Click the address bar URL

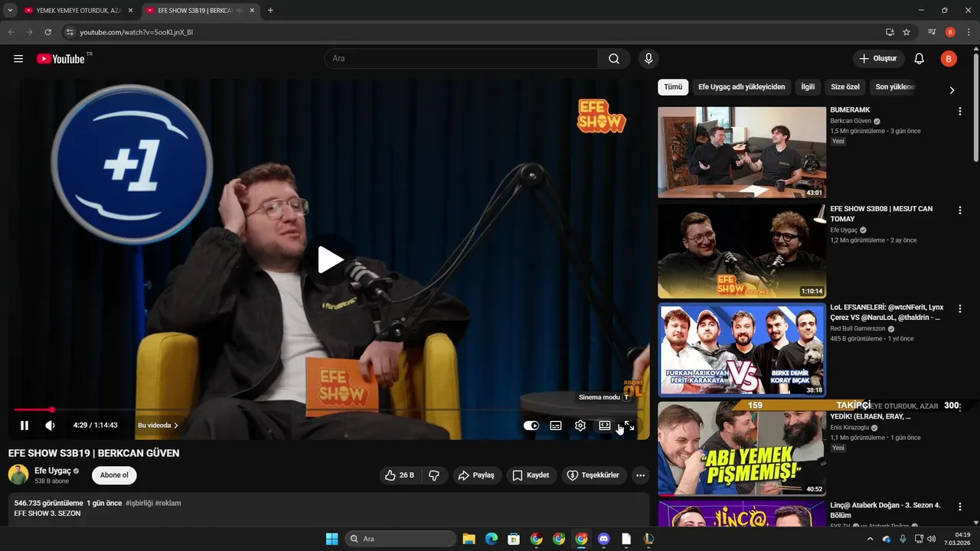[136, 32]
